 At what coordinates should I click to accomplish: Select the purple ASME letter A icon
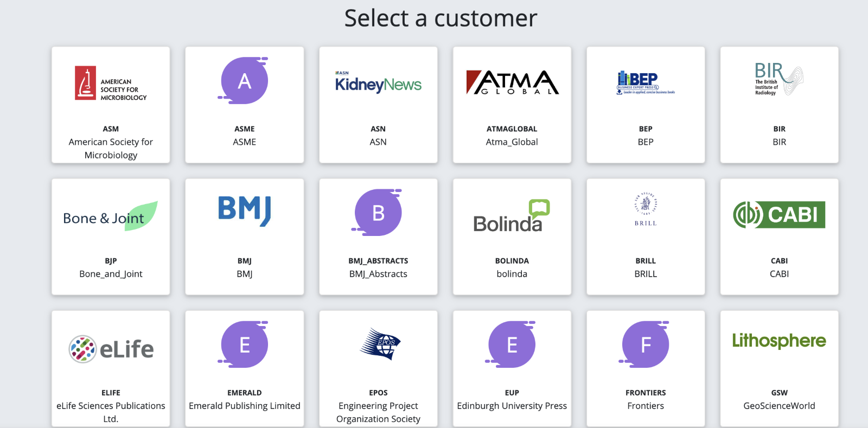244,81
